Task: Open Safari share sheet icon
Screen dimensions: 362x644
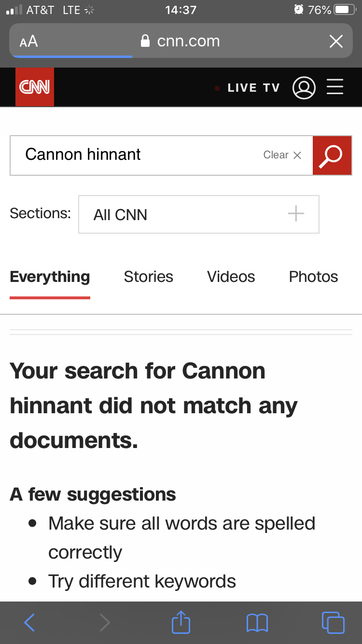Action: point(181,622)
